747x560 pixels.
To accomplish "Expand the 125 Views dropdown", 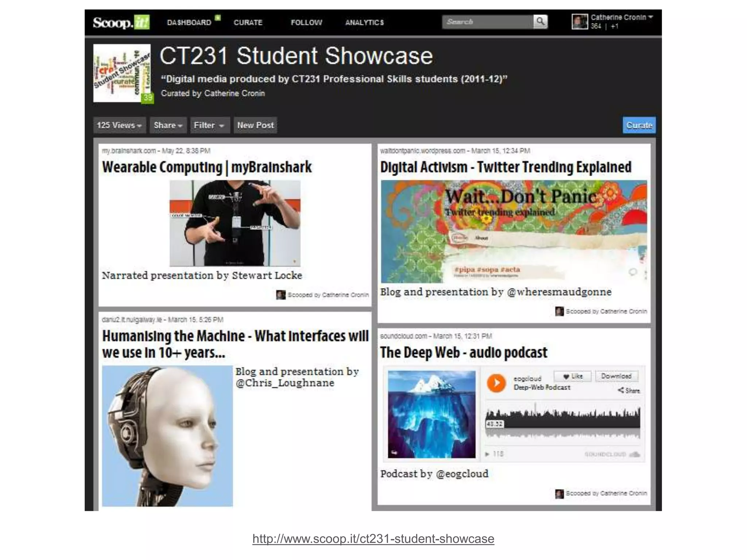I will click(x=119, y=125).
